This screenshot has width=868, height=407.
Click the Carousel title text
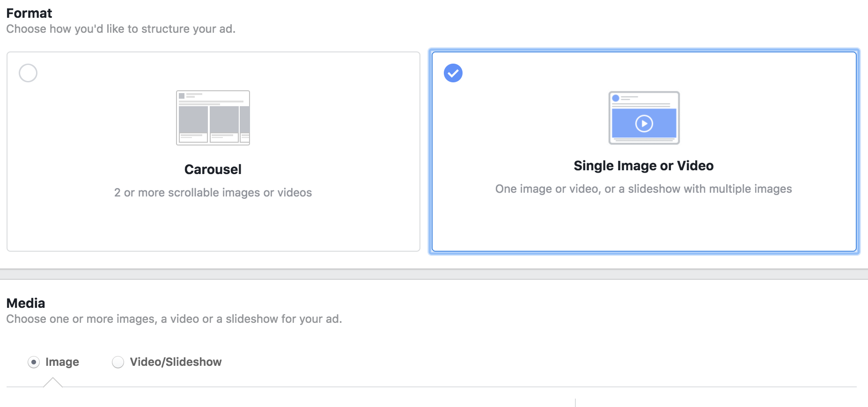coord(213,169)
